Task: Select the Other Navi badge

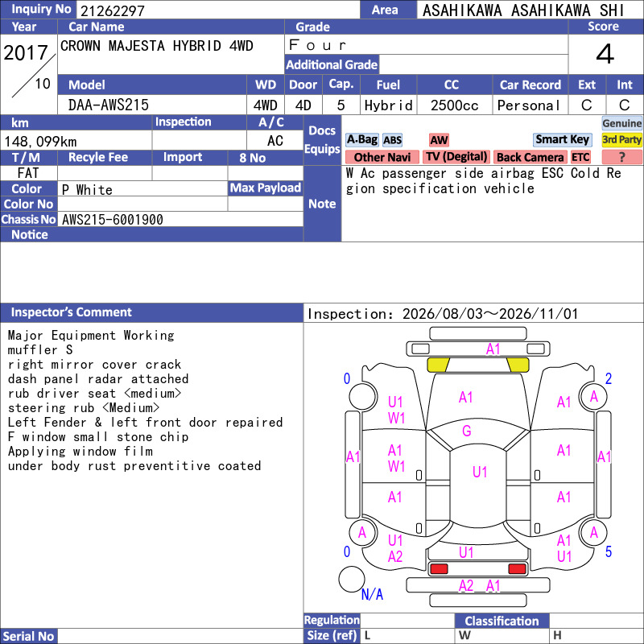Action: click(x=382, y=157)
